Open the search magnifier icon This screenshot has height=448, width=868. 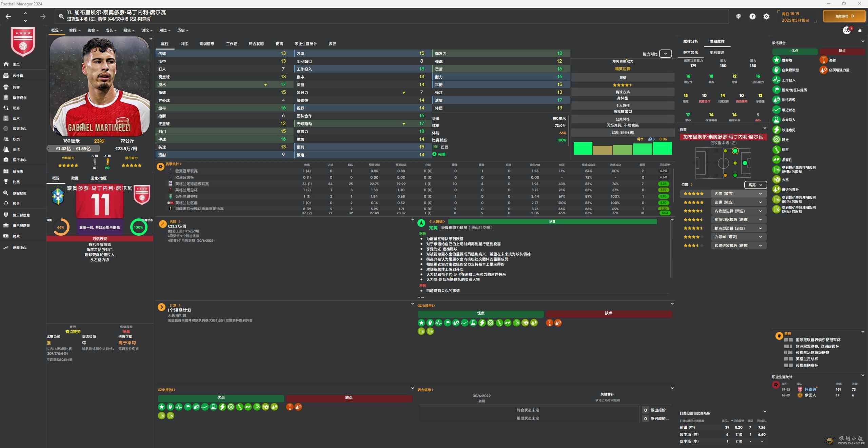pos(61,16)
